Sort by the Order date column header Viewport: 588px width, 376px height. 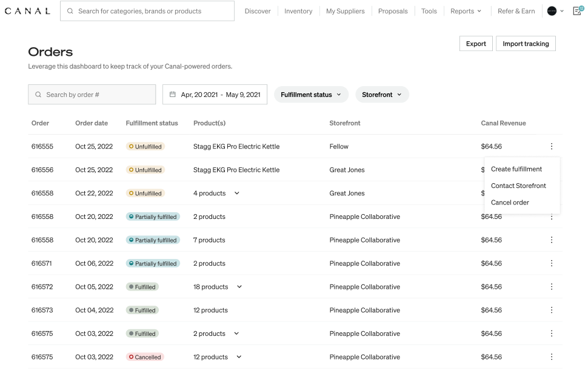pyautogui.click(x=92, y=123)
